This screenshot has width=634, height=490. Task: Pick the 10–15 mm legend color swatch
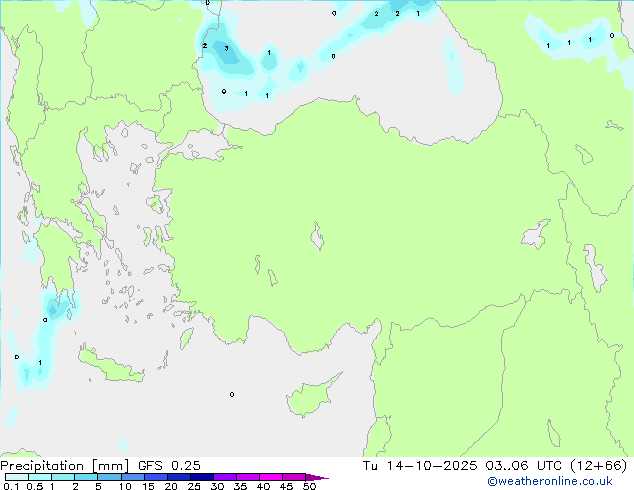tap(132, 477)
